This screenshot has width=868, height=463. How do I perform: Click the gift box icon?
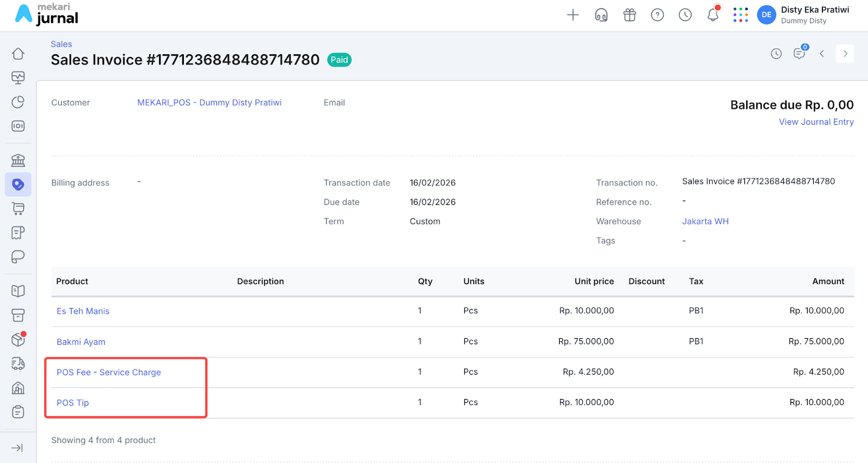[629, 15]
